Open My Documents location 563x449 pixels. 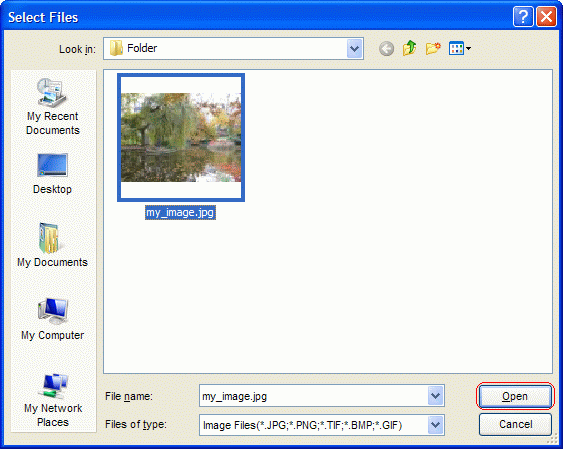(x=52, y=245)
